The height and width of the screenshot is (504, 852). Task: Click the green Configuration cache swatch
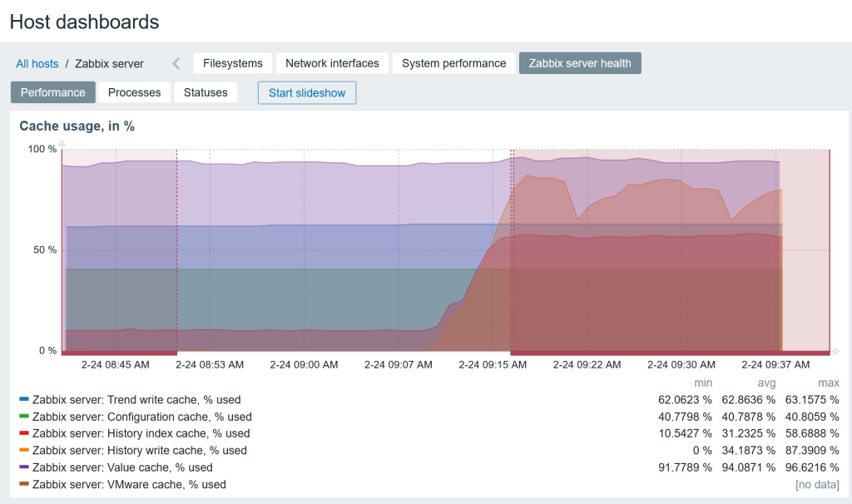[24, 417]
